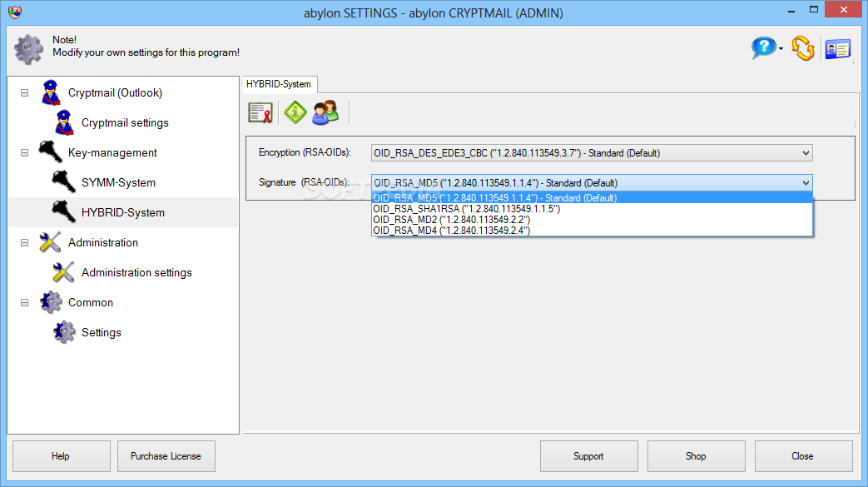This screenshot has width=868, height=487.
Task: Open SYMM-System in the tree
Action: 118,182
